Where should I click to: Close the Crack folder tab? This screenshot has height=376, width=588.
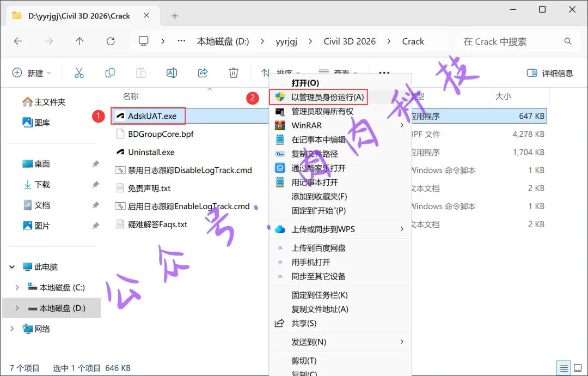pos(146,15)
